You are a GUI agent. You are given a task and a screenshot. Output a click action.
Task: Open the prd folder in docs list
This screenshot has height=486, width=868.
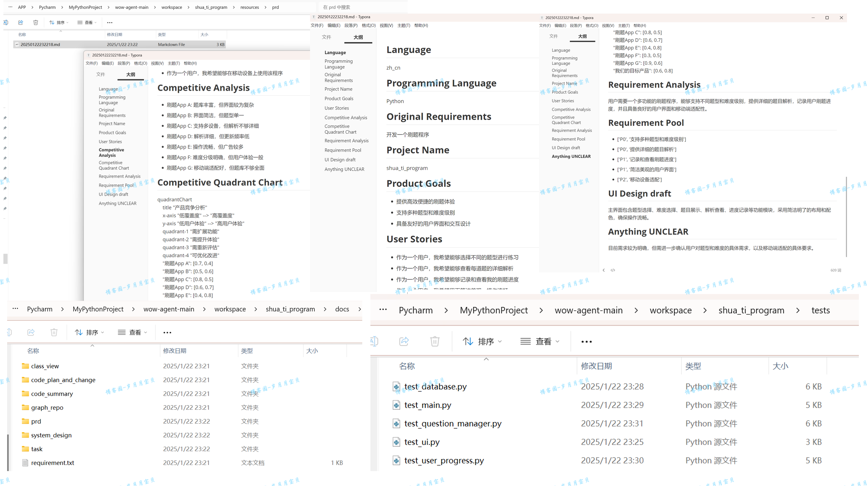[x=36, y=421]
